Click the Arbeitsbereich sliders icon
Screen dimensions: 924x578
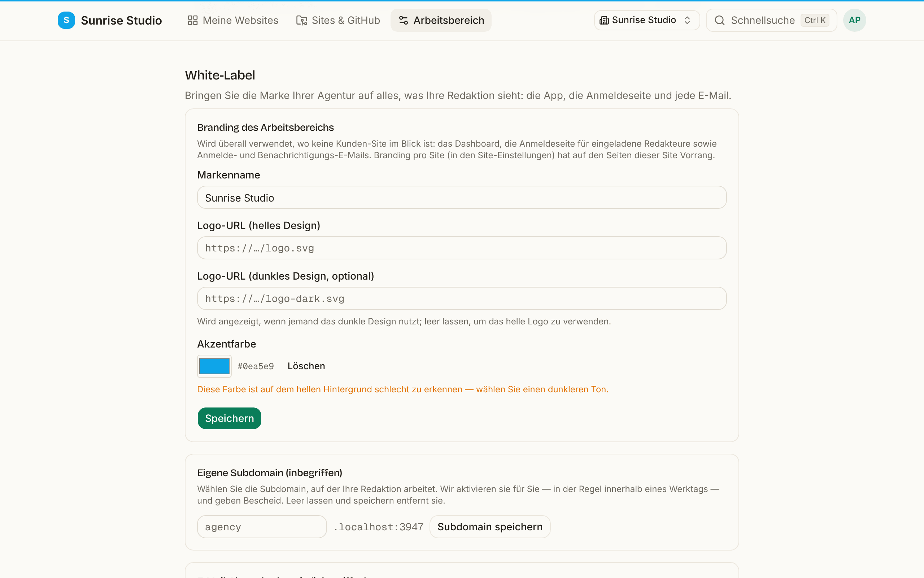pos(404,20)
